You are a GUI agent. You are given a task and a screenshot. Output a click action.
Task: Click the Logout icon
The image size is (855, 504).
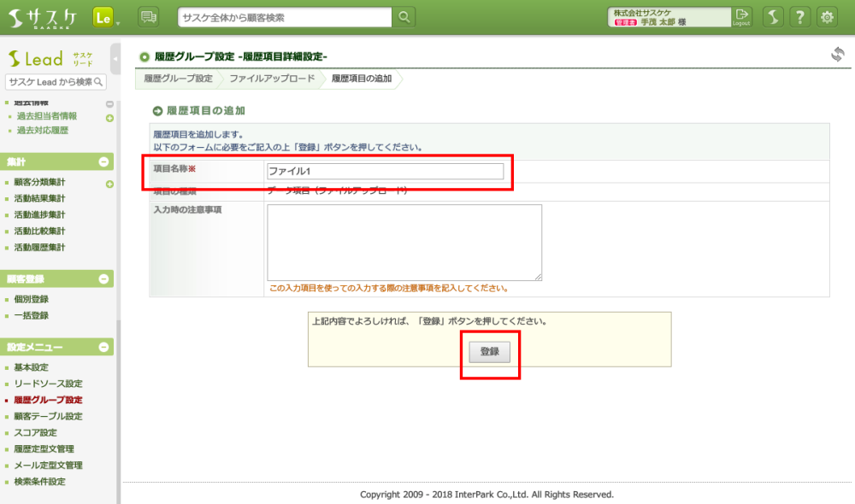click(742, 17)
